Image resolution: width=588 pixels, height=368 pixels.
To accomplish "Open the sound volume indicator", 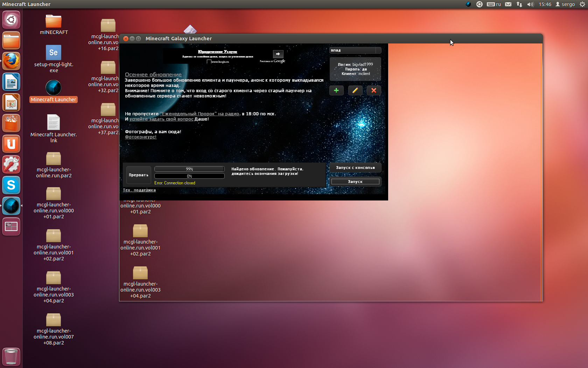I will 530,4.
